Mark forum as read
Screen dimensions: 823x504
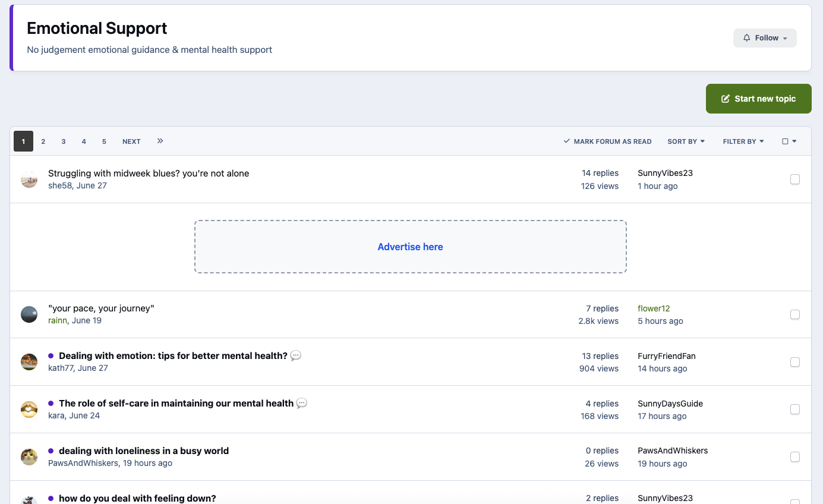pos(607,141)
